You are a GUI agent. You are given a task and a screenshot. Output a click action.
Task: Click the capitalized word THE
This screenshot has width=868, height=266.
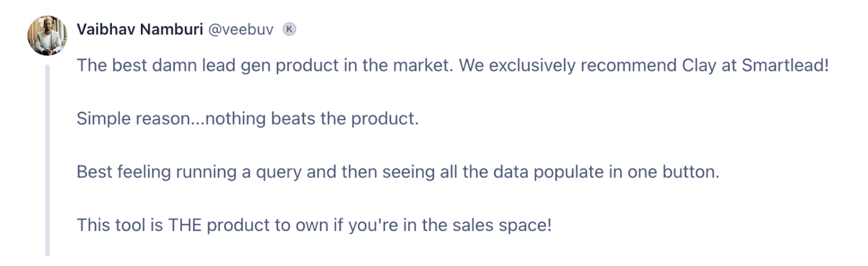pos(185,225)
